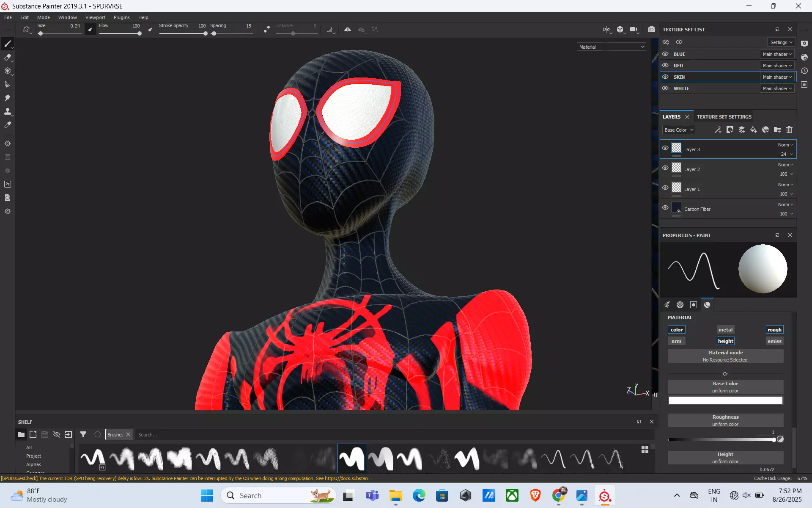Toggle the rough material channel
This screenshot has width=812, height=508.
[x=774, y=330]
